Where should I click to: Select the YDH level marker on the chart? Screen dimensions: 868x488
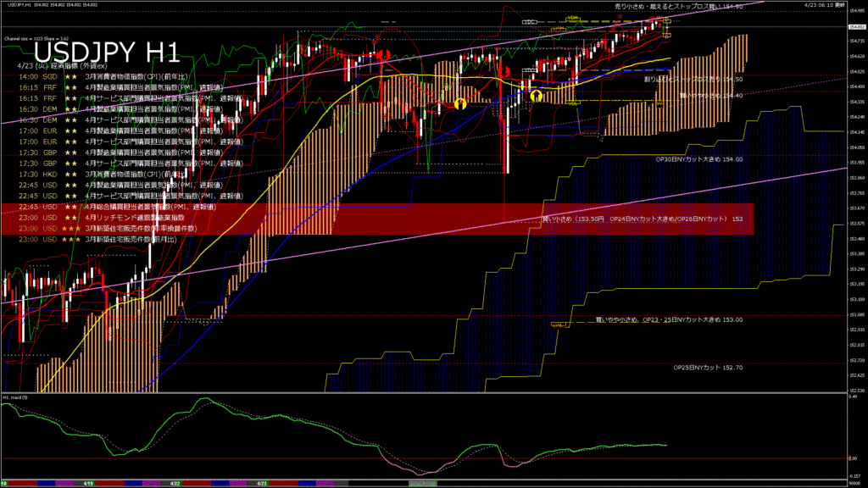point(571,18)
